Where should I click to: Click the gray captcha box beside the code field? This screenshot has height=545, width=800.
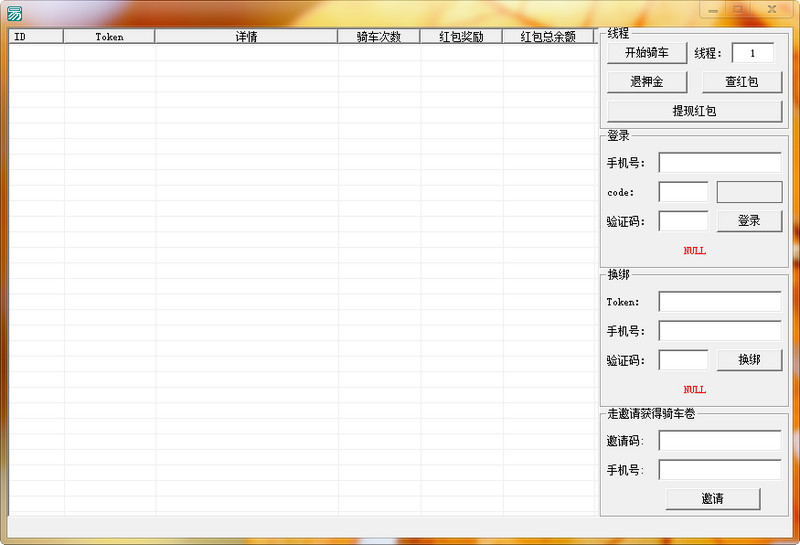749,192
